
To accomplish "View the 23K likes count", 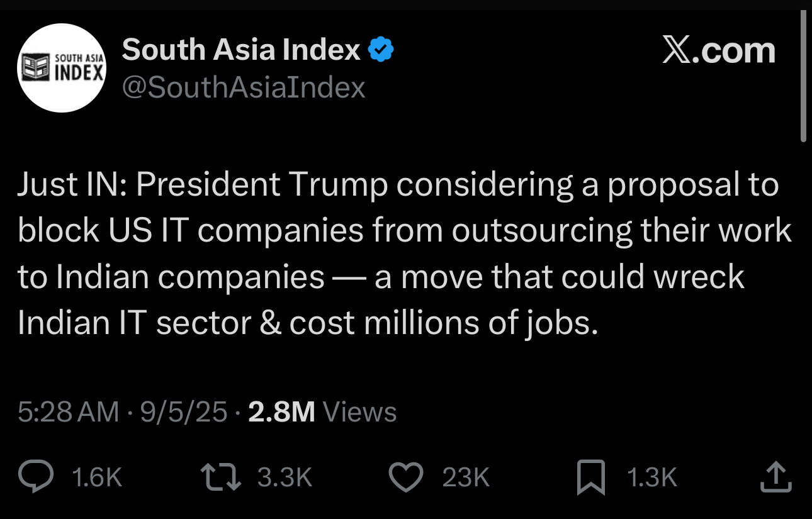I will pyautogui.click(x=466, y=478).
